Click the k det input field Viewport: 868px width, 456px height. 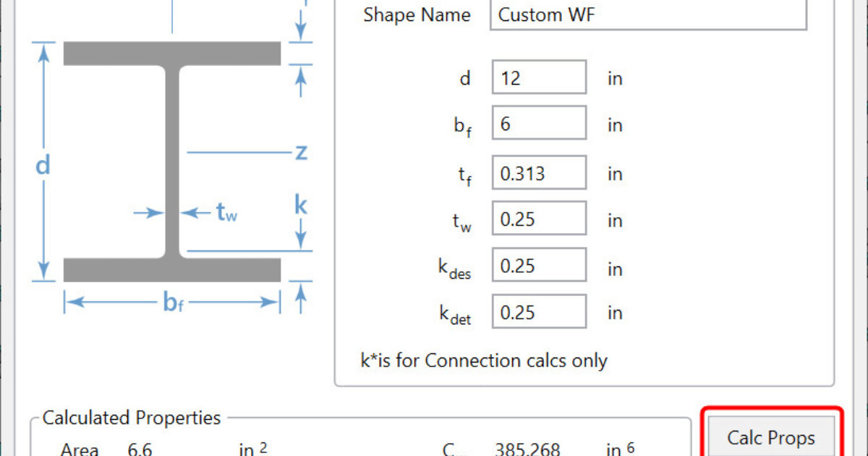tap(538, 311)
